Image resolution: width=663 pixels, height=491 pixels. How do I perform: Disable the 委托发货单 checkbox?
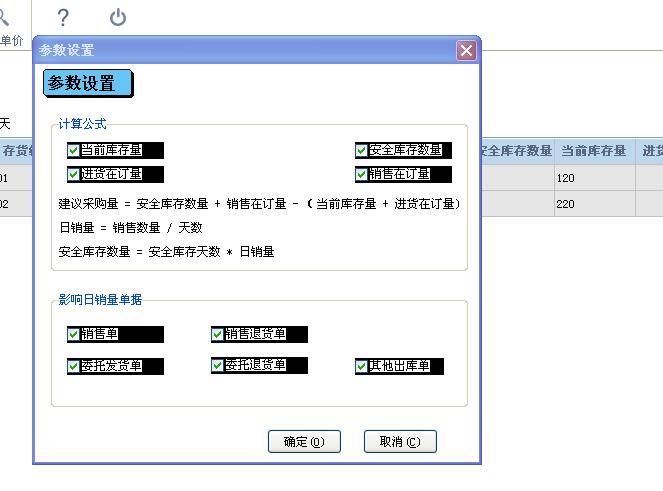tap(74, 366)
